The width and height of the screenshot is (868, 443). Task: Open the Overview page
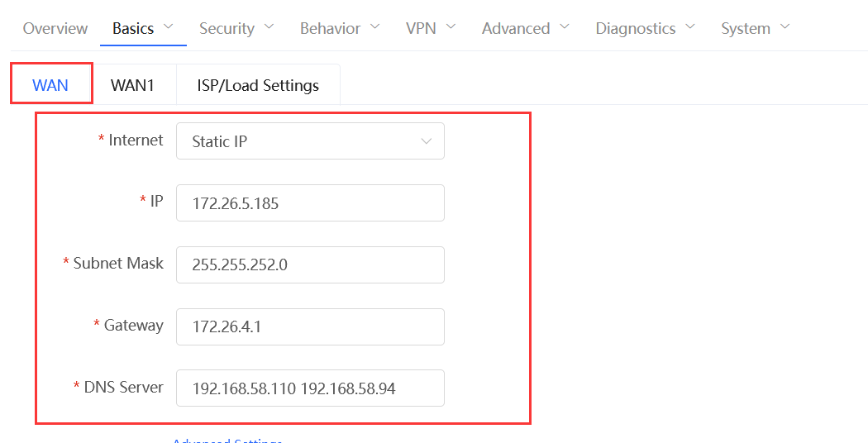point(55,28)
